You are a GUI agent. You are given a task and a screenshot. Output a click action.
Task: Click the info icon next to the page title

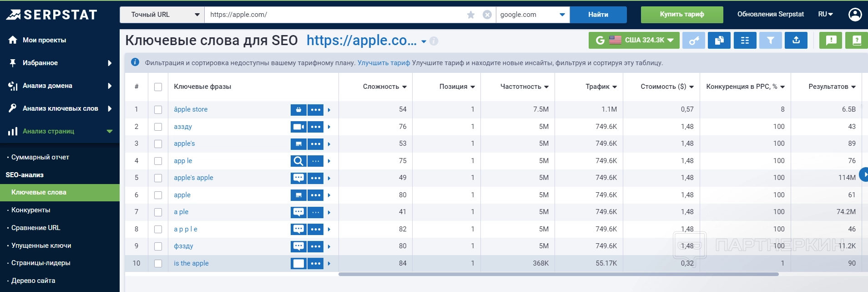(x=434, y=41)
